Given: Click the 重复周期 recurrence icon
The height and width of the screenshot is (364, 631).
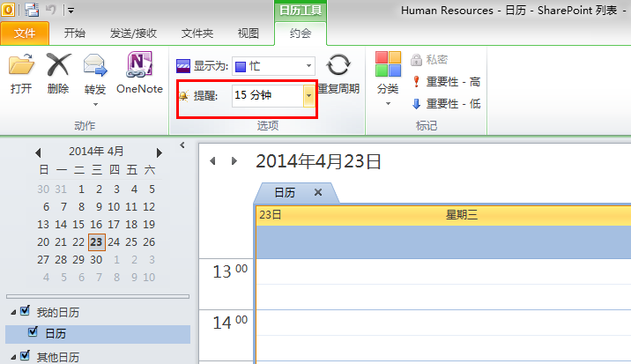Looking at the screenshot, I should [338, 65].
